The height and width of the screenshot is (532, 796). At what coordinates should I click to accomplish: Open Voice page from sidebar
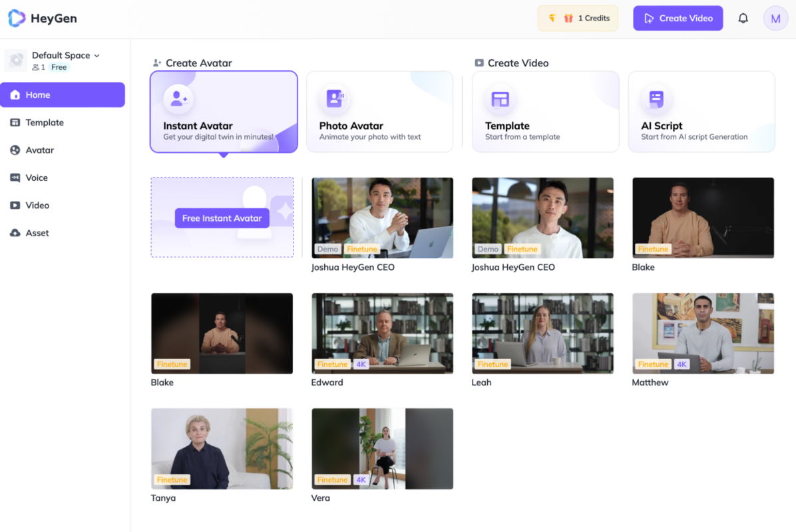coord(37,178)
